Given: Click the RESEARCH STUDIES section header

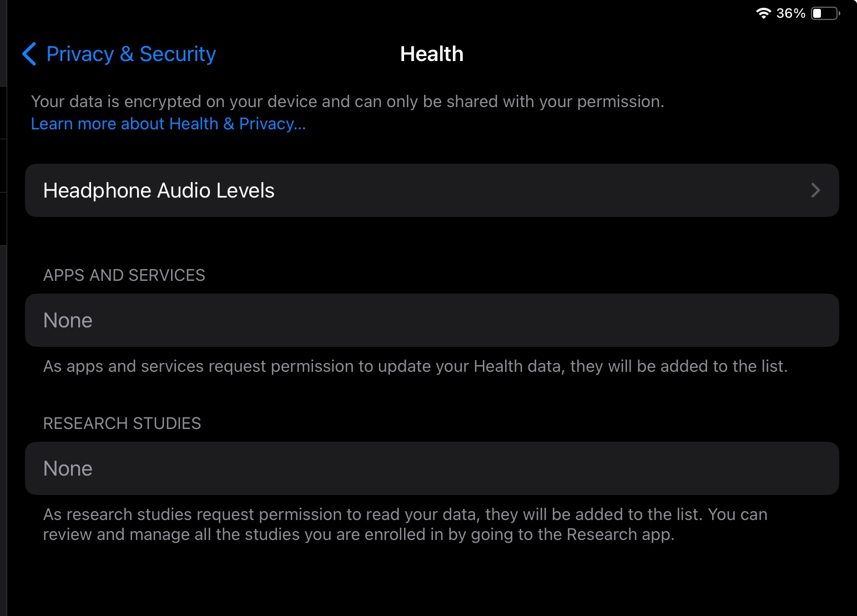Looking at the screenshot, I should (122, 423).
